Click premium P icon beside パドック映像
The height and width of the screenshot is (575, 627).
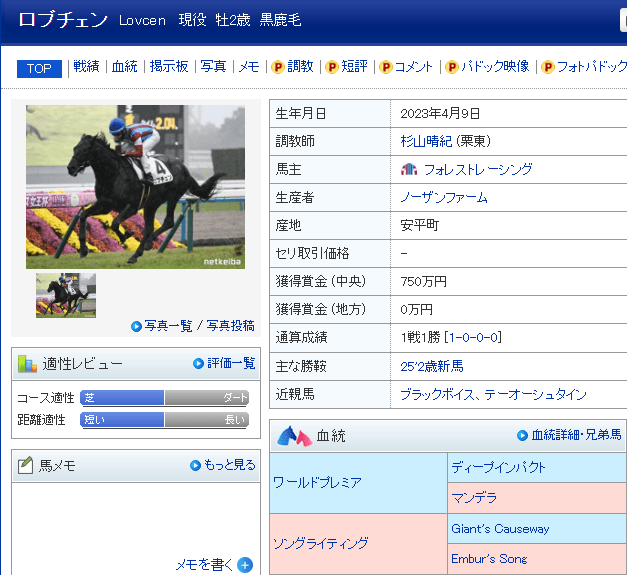(x=451, y=67)
